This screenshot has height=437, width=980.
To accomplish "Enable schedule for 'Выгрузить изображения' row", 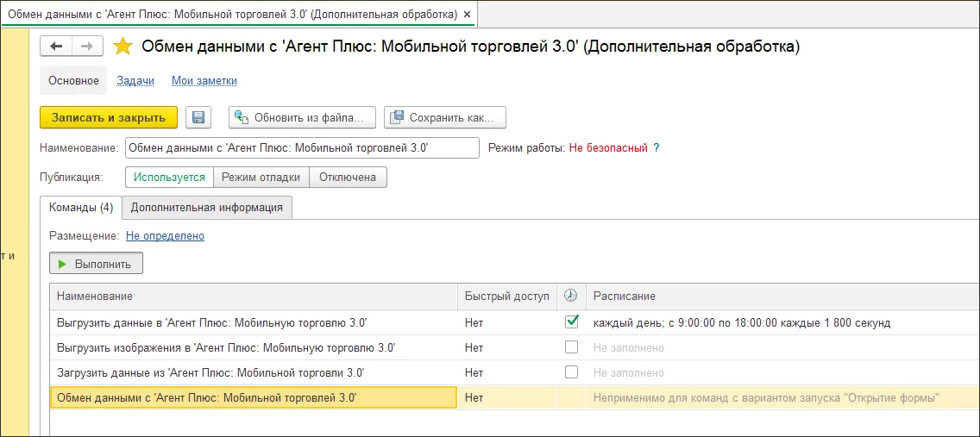I will pyautogui.click(x=571, y=347).
